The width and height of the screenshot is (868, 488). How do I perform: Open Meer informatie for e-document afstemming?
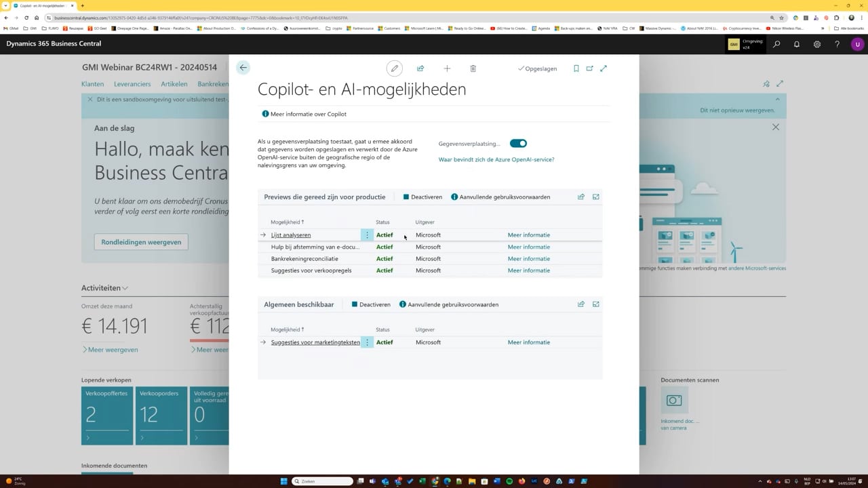point(529,247)
